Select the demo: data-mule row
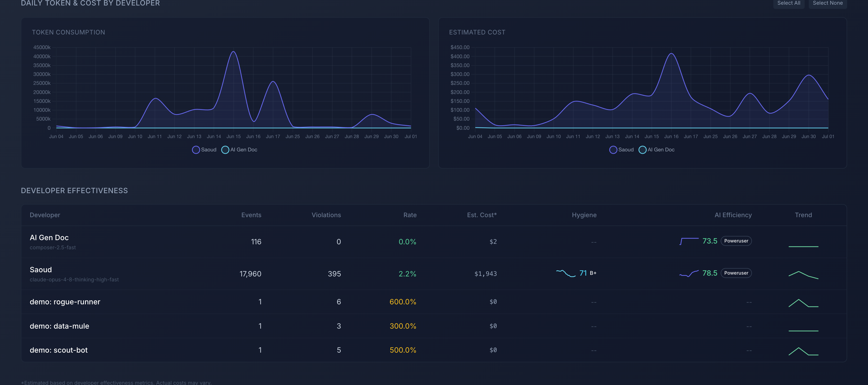Viewport: 868px width, 385px height. [x=434, y=326]
